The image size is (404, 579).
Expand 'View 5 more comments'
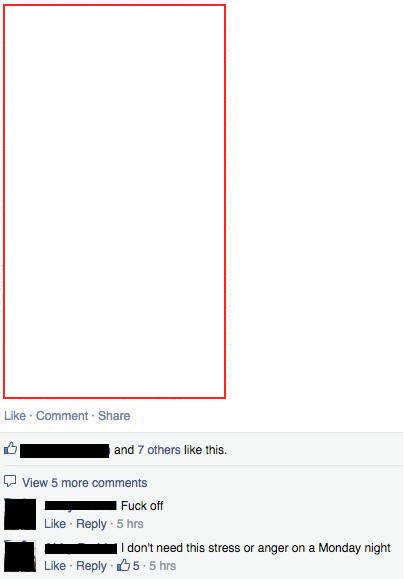click(x=85, y=483)
